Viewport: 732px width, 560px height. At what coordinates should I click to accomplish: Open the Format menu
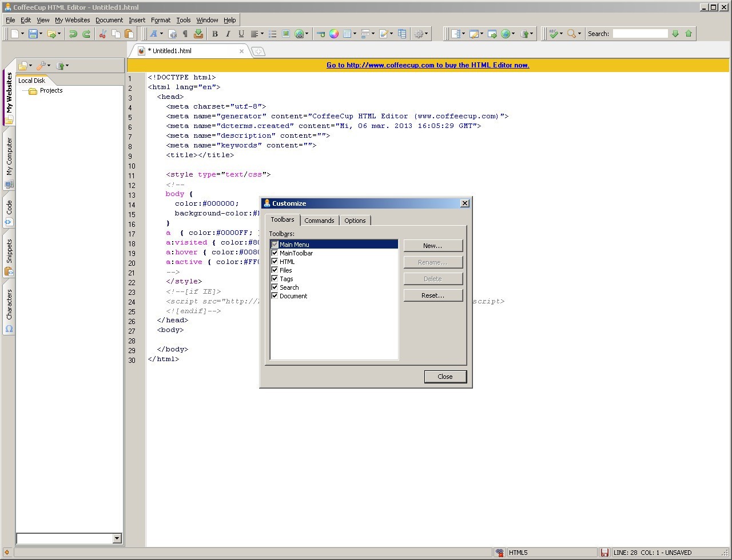click(161, 20)
